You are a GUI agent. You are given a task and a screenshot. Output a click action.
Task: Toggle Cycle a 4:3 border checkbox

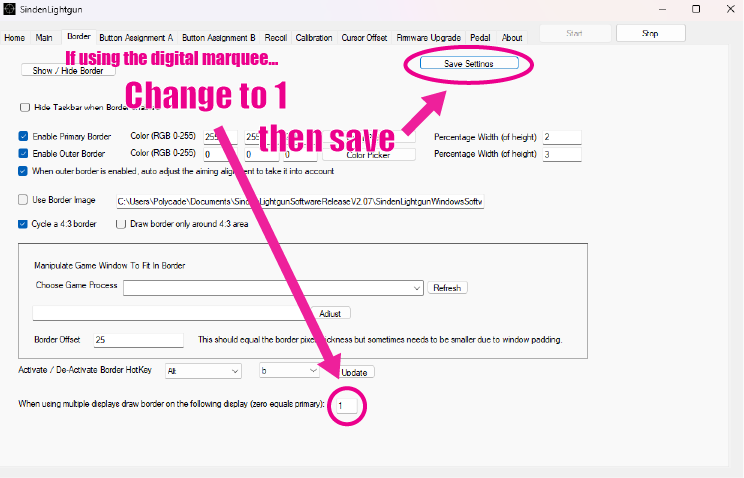(x=23, y=224)
